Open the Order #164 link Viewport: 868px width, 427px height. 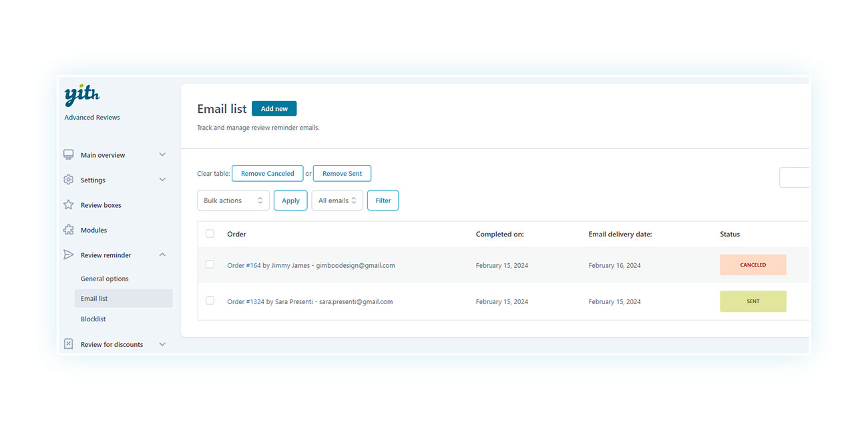pos(244,265)
